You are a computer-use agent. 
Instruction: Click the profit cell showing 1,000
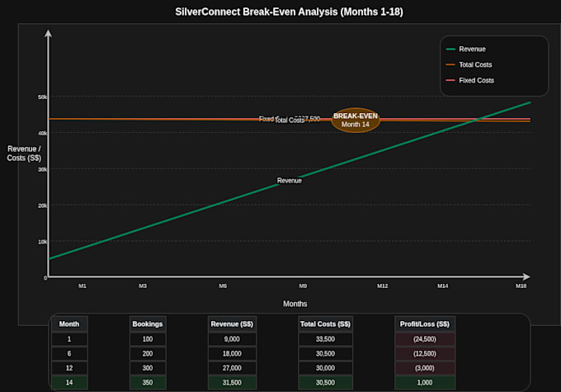tap(425, 382)
